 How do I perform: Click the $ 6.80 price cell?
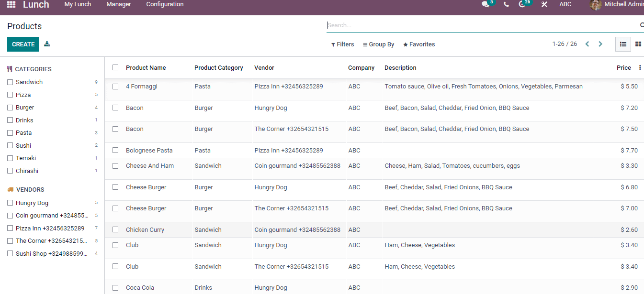[629, 187]
